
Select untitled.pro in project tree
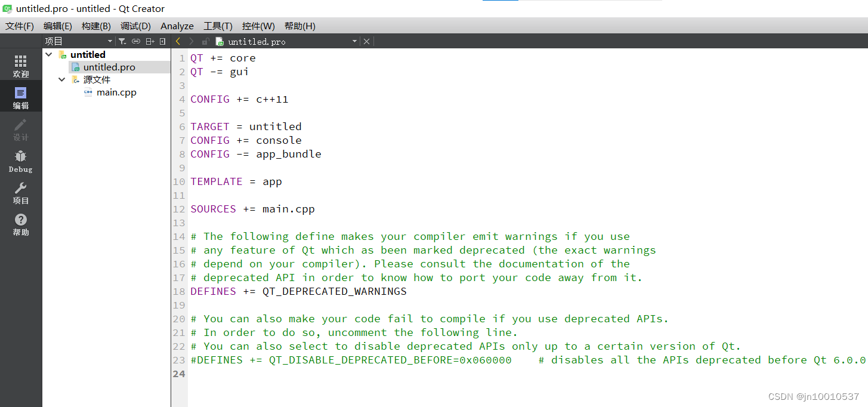pyautogui.click(x=109, y=67)
